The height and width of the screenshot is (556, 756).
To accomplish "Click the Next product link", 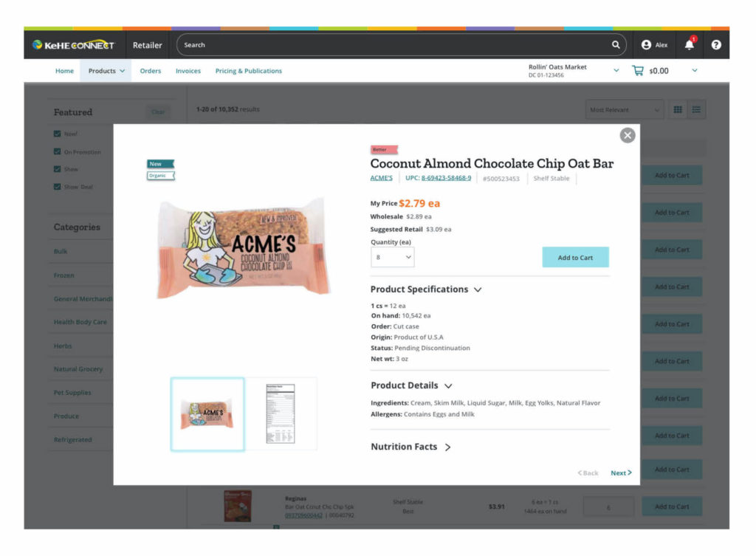I will (621, 473).
